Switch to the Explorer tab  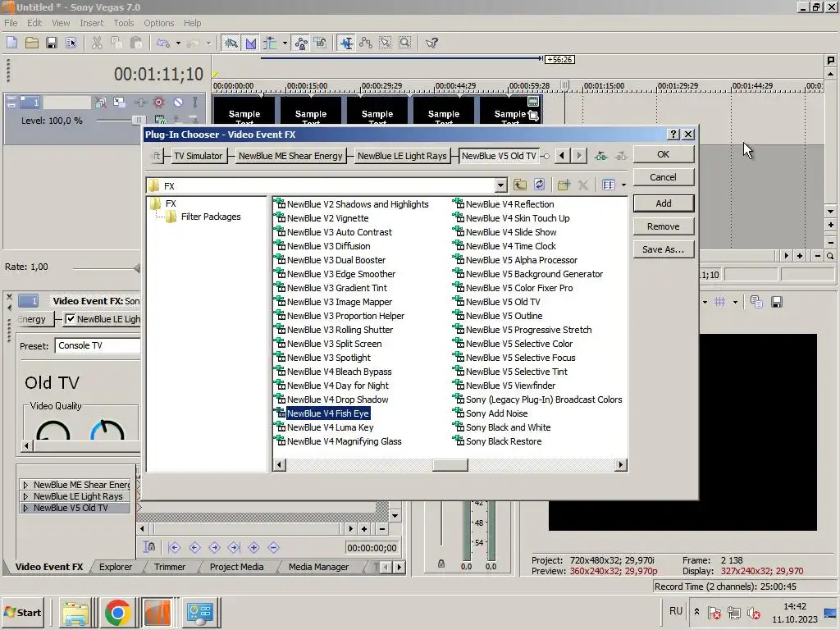coord(115,567)
